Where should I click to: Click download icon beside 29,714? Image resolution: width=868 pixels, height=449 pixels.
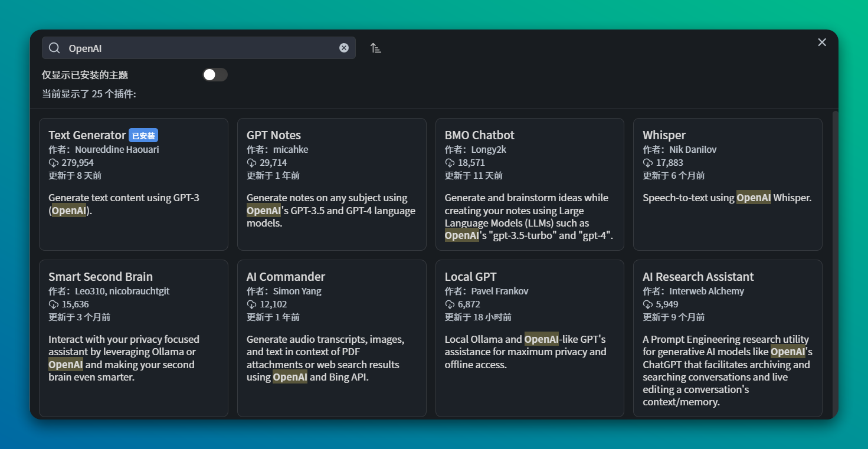252,163
